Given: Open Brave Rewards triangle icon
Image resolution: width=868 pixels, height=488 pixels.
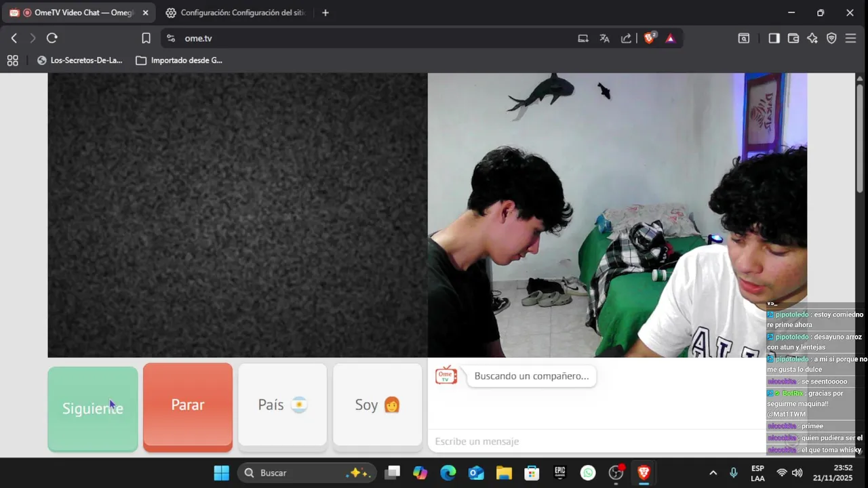Looking at the screenshot, I should point(671,39).
